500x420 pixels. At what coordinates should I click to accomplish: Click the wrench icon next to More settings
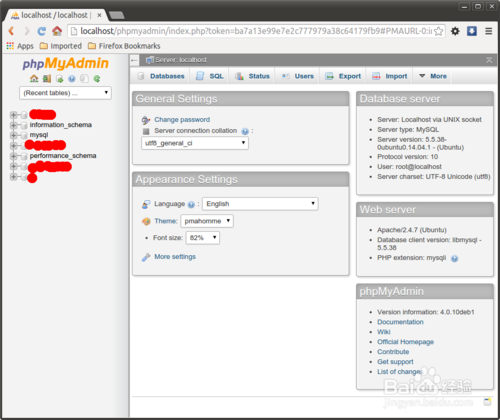(146, 257)
